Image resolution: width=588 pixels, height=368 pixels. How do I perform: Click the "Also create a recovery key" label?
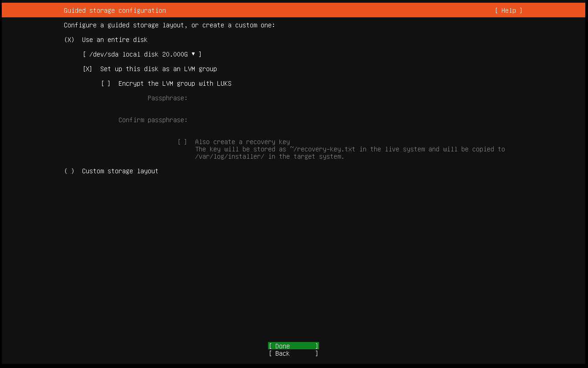pos(242,142)
